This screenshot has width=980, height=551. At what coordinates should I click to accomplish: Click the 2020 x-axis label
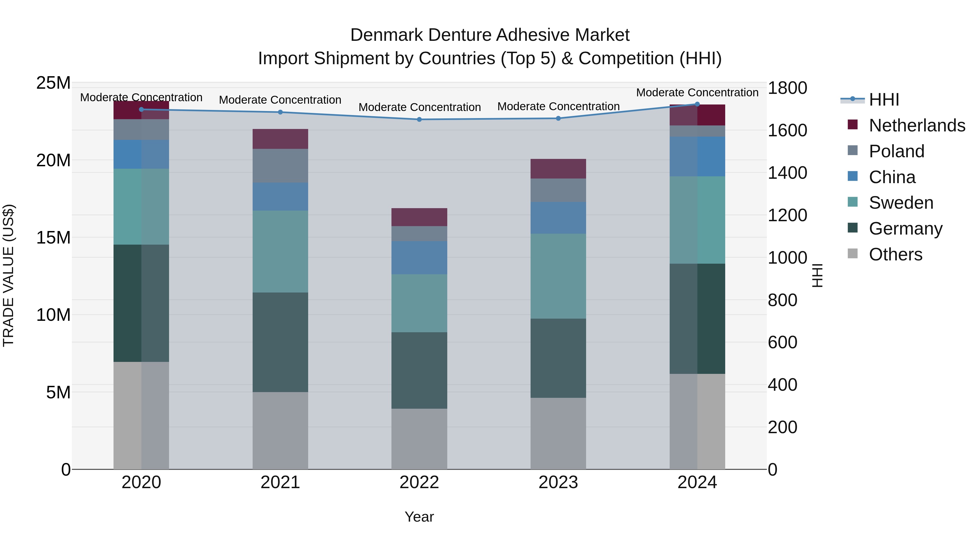click(141, 482)
